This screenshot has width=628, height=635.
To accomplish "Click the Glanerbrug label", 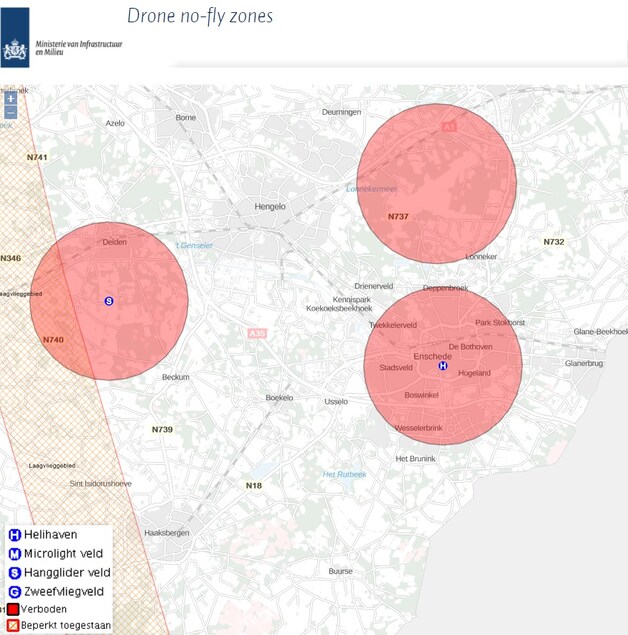I will (x=584, y=364).
